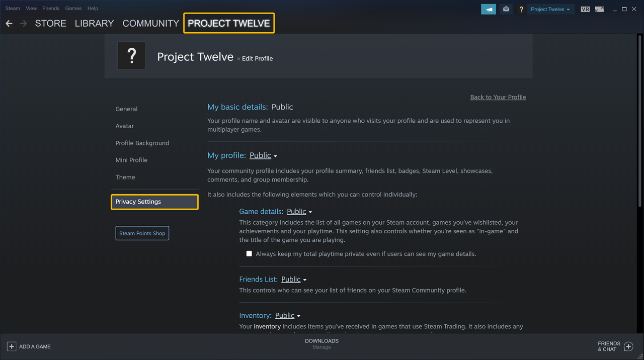
Task: Open the Steam menu
Action: point(13,9)
